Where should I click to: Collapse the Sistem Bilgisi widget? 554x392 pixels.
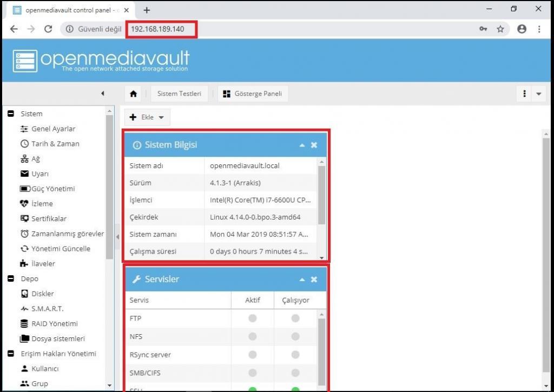(302, 145)
